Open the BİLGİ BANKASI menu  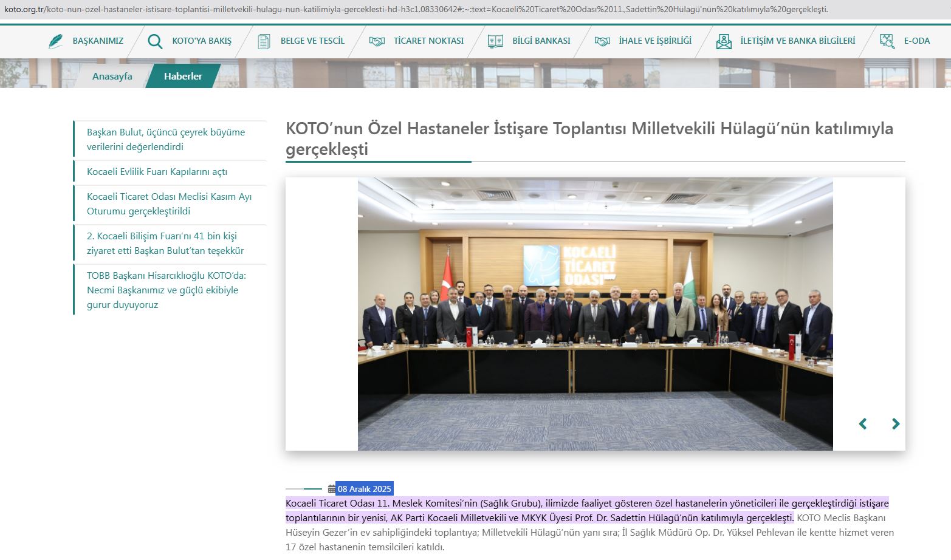(x=541, y=41)
